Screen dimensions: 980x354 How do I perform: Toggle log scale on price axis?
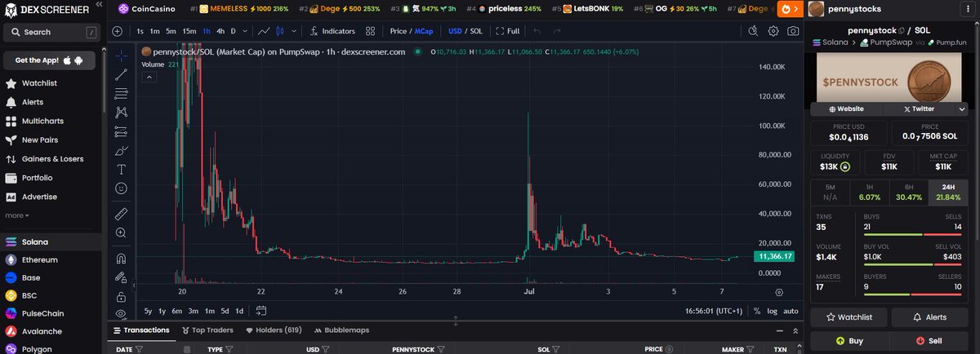pos(772,311)
